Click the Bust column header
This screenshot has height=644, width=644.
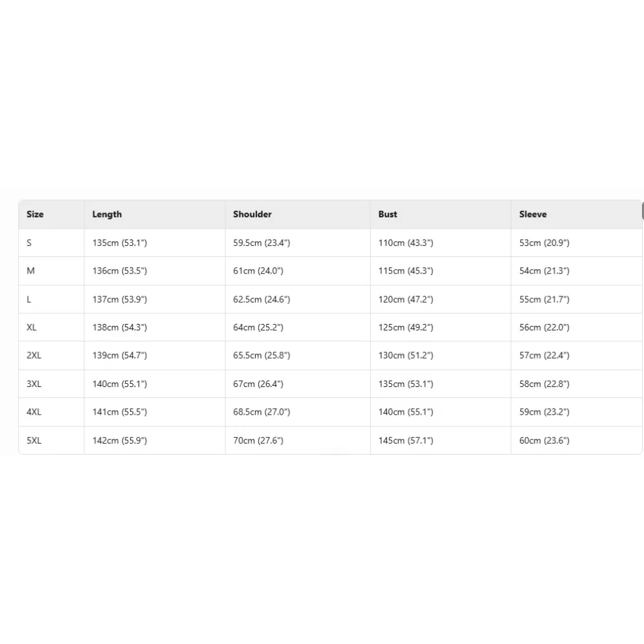tap(388, 214)
